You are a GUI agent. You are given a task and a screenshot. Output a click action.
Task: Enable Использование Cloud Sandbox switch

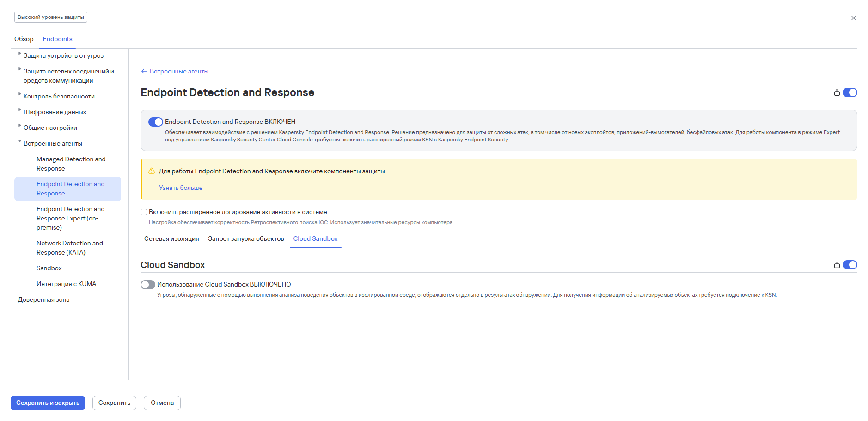point(148,285)
